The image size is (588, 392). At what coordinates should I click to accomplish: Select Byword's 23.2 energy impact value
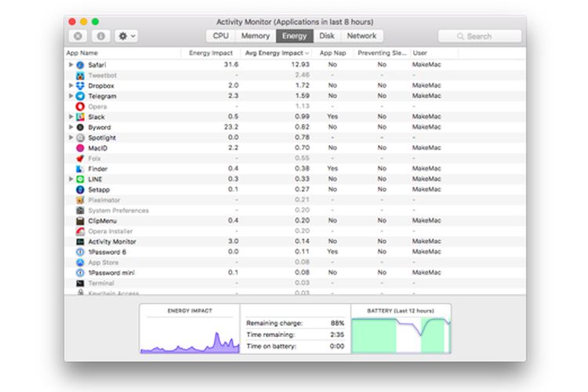coord(231,127)
